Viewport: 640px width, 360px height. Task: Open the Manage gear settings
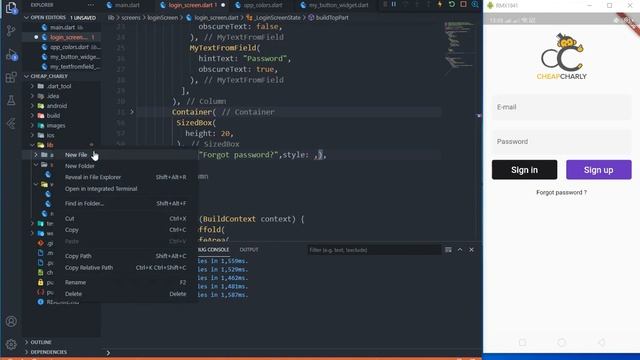coord(11,344)
